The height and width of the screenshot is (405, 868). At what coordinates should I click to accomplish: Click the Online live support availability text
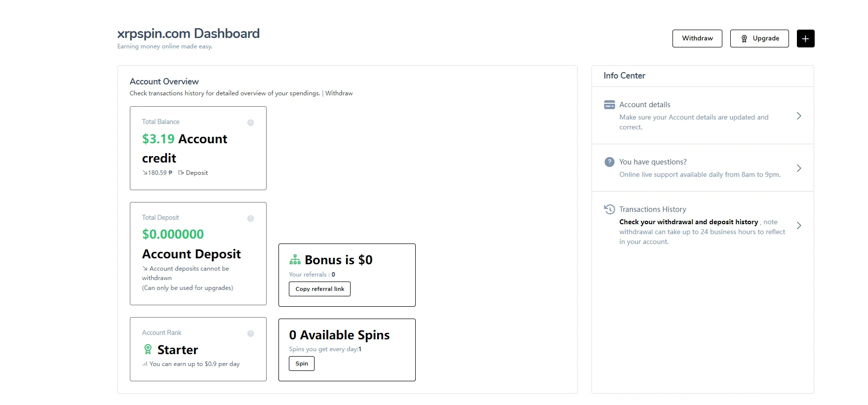pos(700,175)
